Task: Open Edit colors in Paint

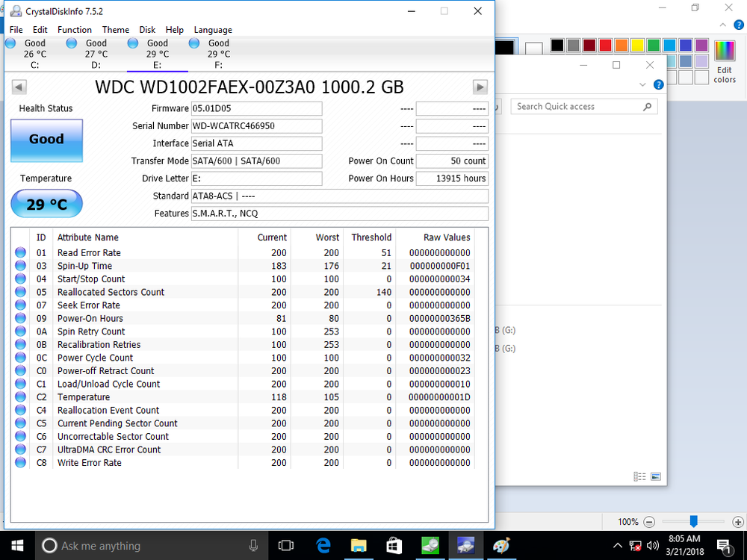Action: coord(725,62)
